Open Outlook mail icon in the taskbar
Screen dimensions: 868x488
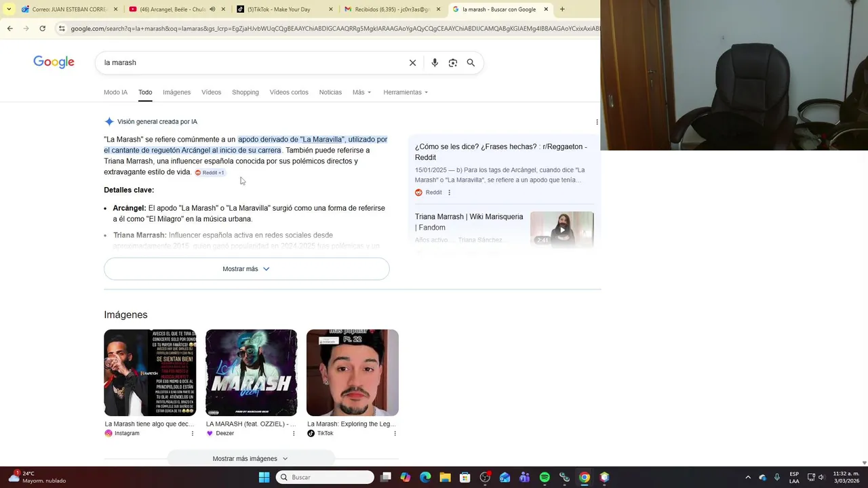505,477
